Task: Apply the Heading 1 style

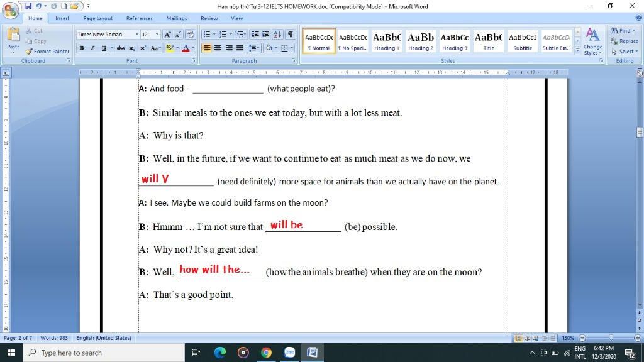Action: point(387,41)
